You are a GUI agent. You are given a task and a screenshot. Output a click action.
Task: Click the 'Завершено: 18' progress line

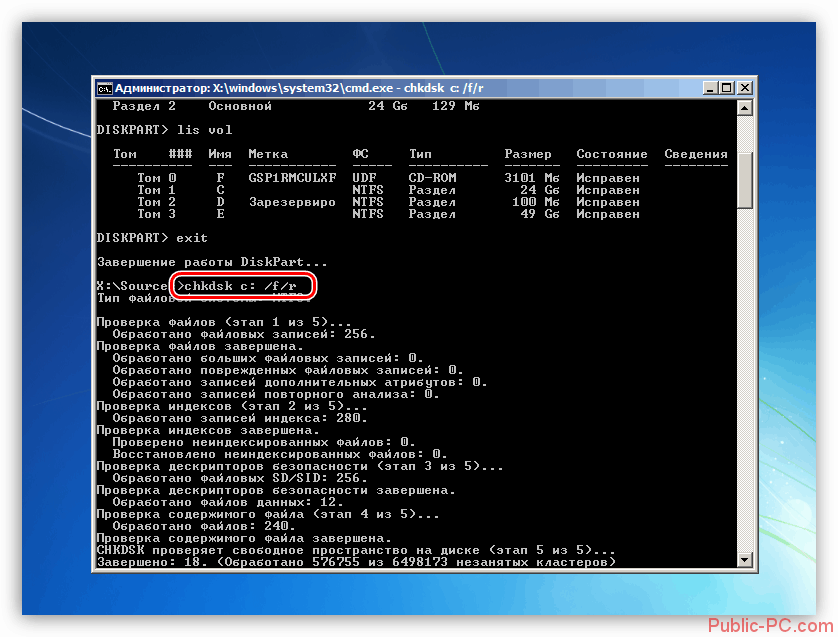pyautogui.click(x=356, y=562)
